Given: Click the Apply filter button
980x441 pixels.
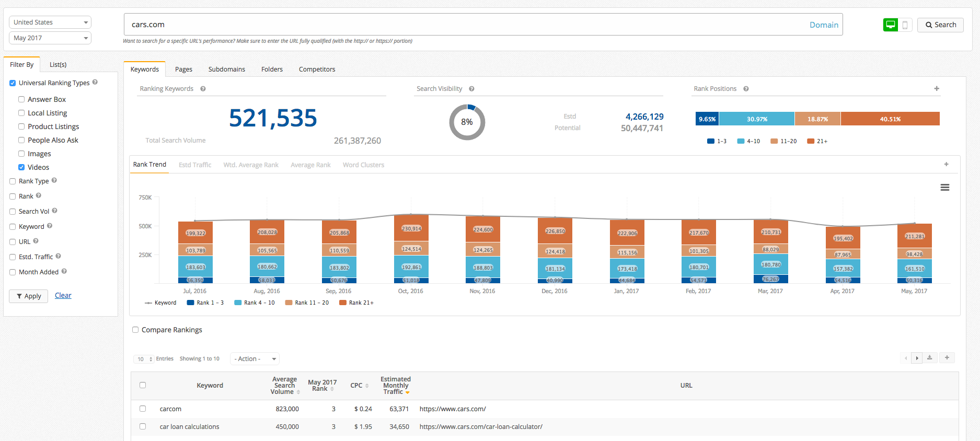Looking at the screenshot, I should click(29, 296).
